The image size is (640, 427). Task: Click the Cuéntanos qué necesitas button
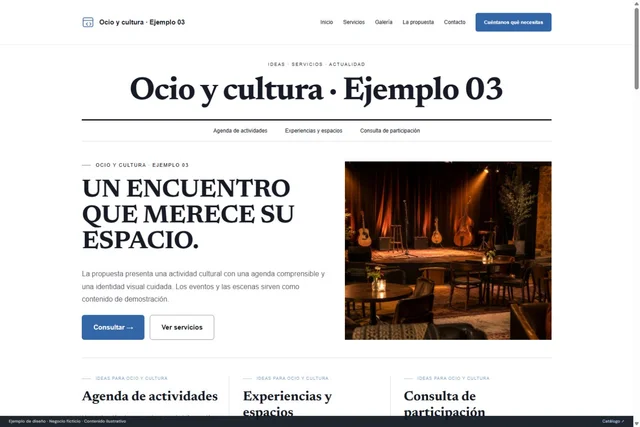(513, 22)
